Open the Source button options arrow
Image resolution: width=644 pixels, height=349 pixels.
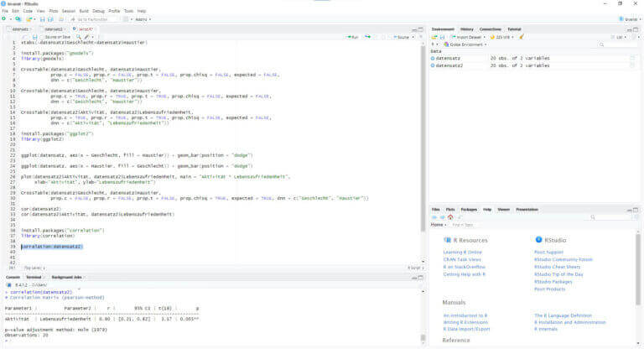point(413,37)
